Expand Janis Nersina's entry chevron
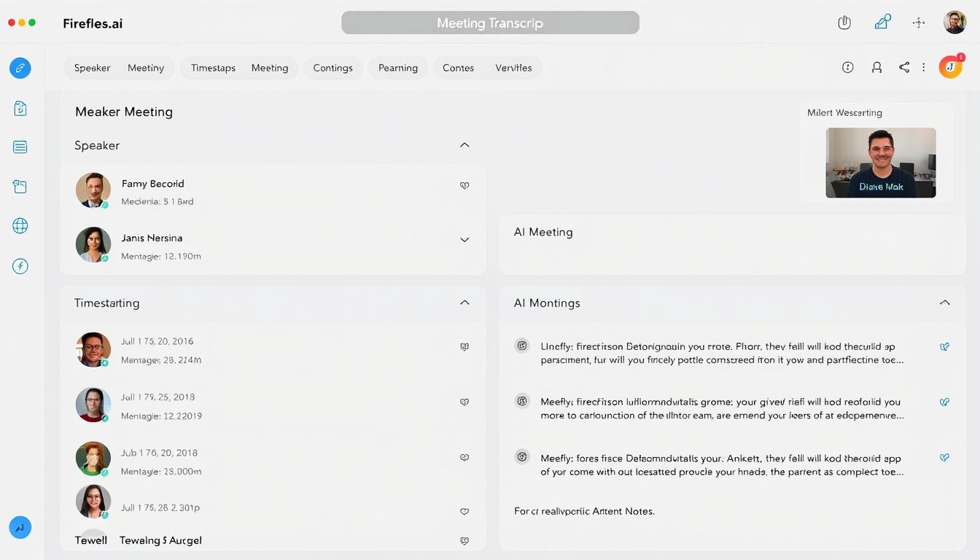Image resolution: width=980 pixels, height=560 pixels. [464, 239]
